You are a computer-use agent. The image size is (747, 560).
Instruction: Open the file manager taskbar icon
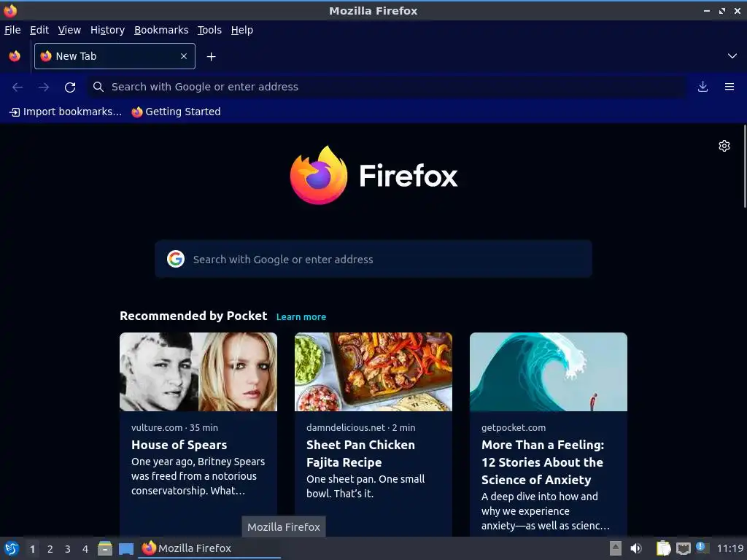[105, 548]
